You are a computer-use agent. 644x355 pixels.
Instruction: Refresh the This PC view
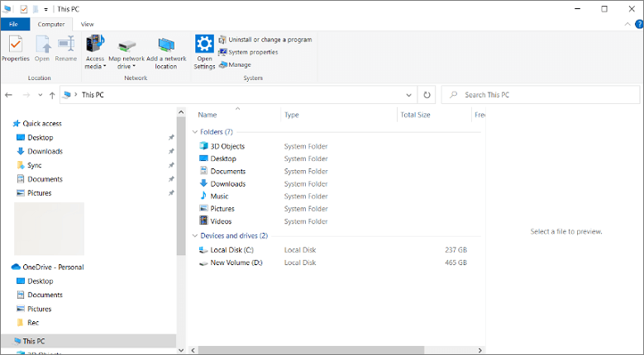pos(427,95)
